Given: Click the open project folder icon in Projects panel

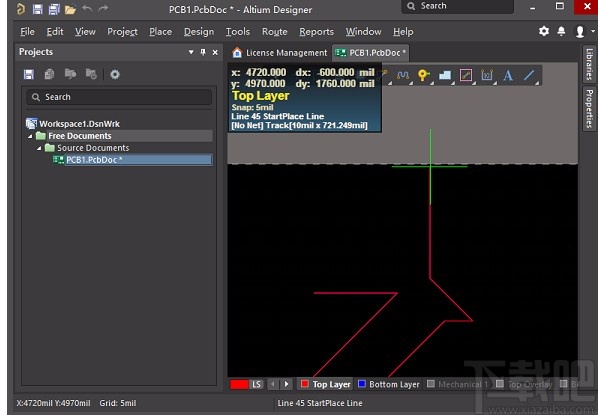Looking at the screenshot, I should pyautogui.click(x=70, y=74).
